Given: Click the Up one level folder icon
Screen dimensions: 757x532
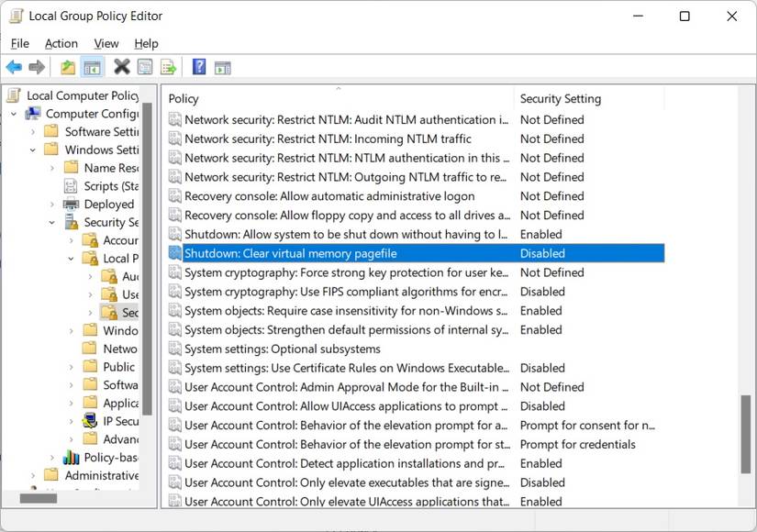Looking at the screenshot, I should coord(68,66).
